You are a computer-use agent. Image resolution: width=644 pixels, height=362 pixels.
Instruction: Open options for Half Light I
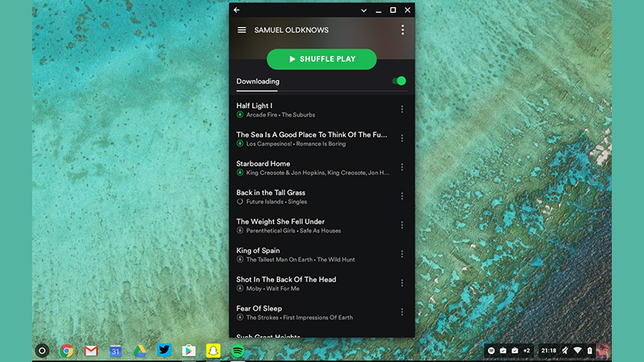pyautogui.click(x=402, y=109)
